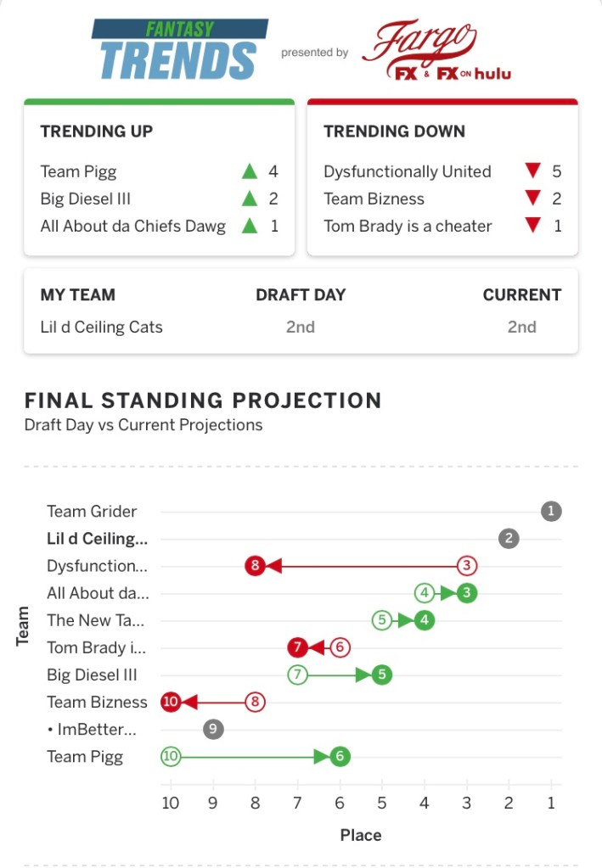Click green up arrow beside Big Diesel III

pyautogui.click(x=249, y=199)
